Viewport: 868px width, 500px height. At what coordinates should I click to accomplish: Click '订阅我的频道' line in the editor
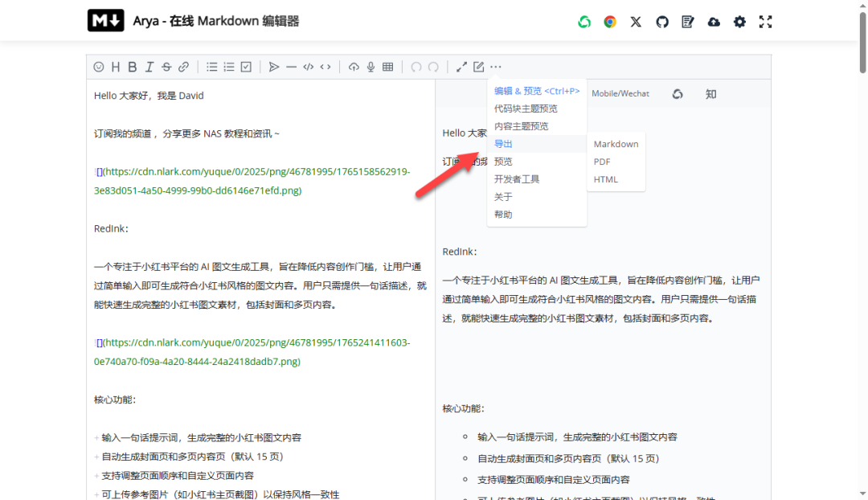click(x=186, y=134)
